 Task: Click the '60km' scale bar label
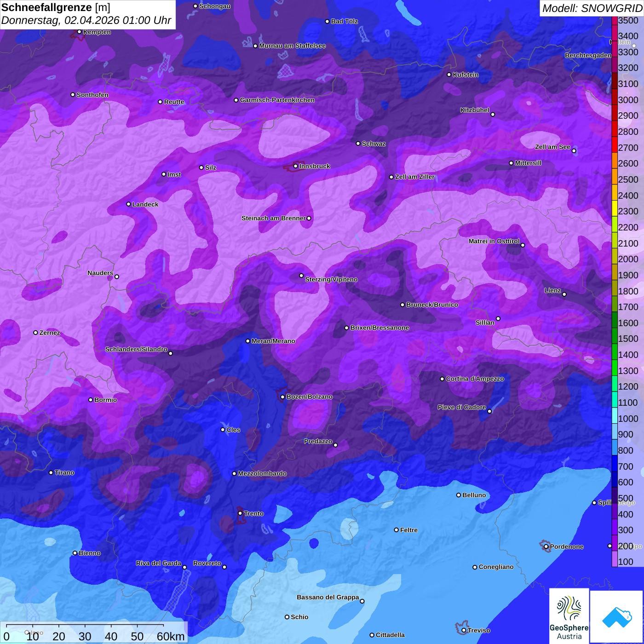tap(171, 636)
